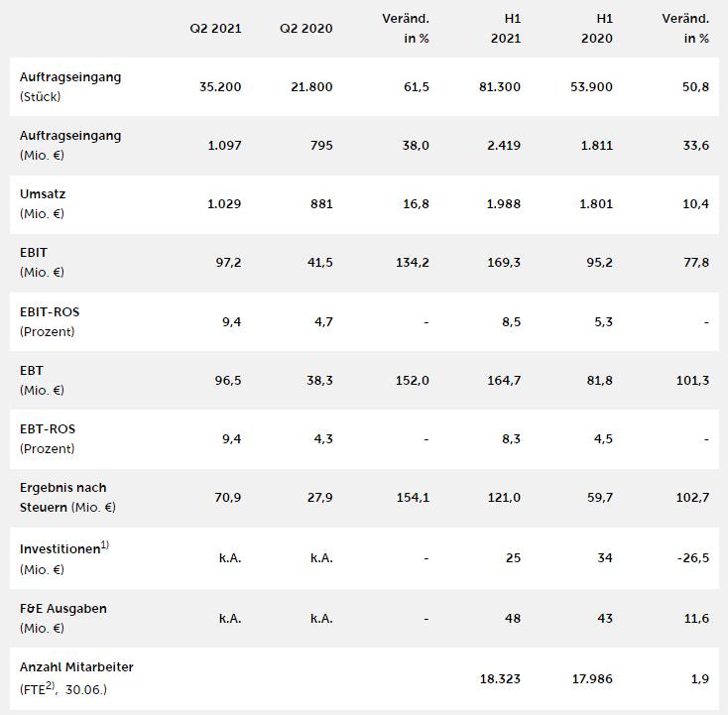Image resolution: width=728 pixels, height=715 pixels.
Task: Click the 35.200 order intake value
Action: (x=220, y=87)
